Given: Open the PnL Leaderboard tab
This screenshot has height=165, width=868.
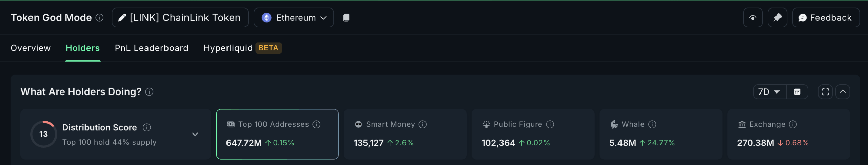Looking at the screenshot, I should [151, 48].
